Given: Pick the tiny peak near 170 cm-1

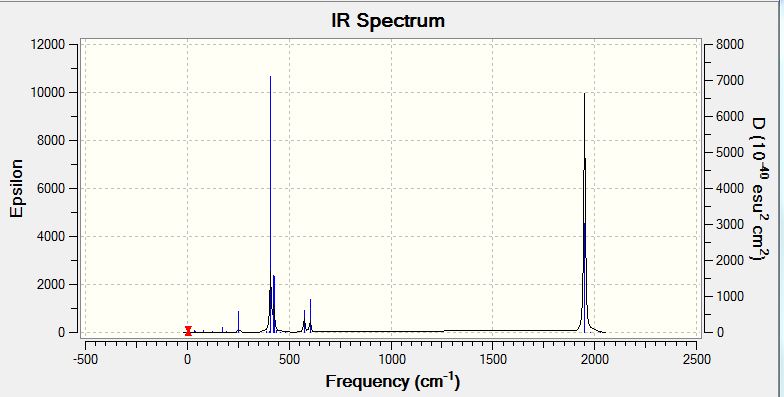Looking at the screenshot, I should [222, 330].
